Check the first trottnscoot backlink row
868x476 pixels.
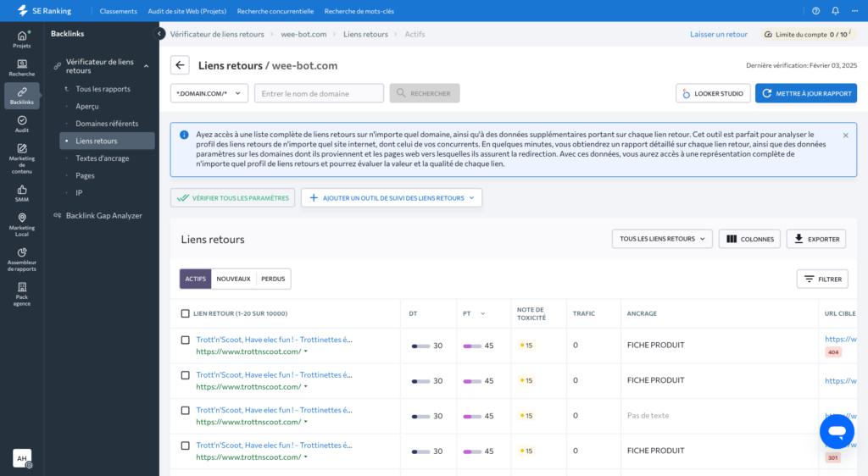click(185, 340)
